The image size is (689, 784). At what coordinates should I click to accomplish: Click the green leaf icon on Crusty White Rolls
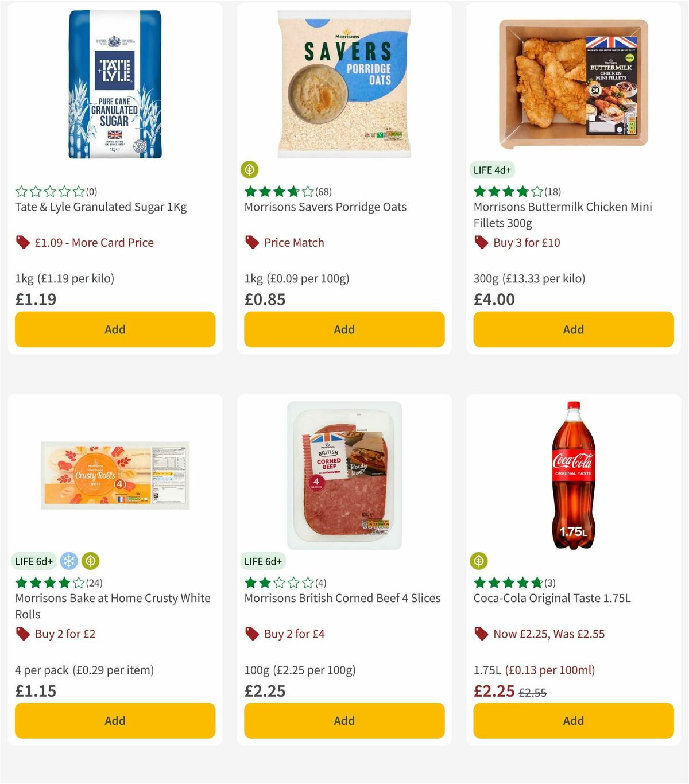click(x=90, y=561)
